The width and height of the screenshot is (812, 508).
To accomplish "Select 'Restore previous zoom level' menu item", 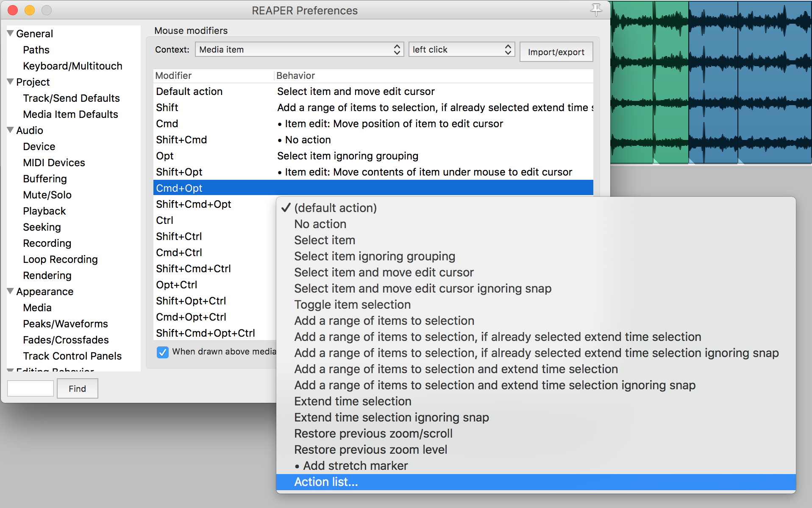I will (x=370, y=450).
